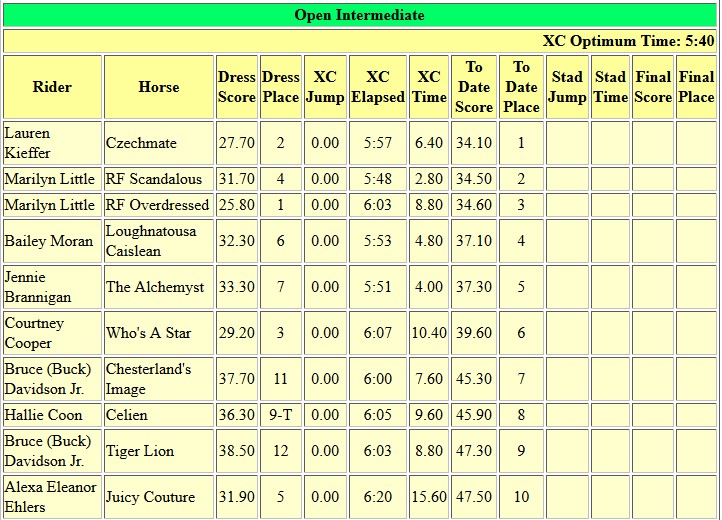Click XC elapsed time 6:07

(x=378, y=333)
